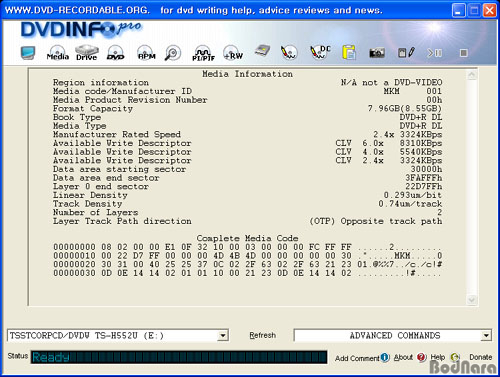
Task: Open the Media info tool
Action: [x=58, y=53]
